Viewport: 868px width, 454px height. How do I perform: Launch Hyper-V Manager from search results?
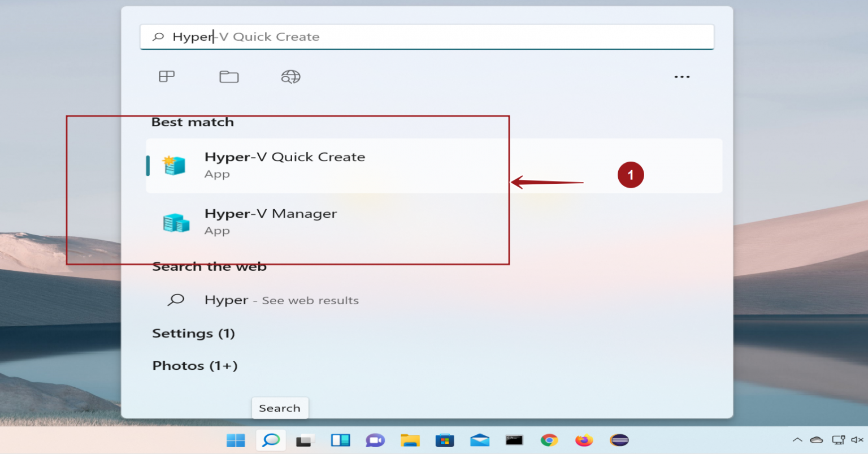pos(271,220)
